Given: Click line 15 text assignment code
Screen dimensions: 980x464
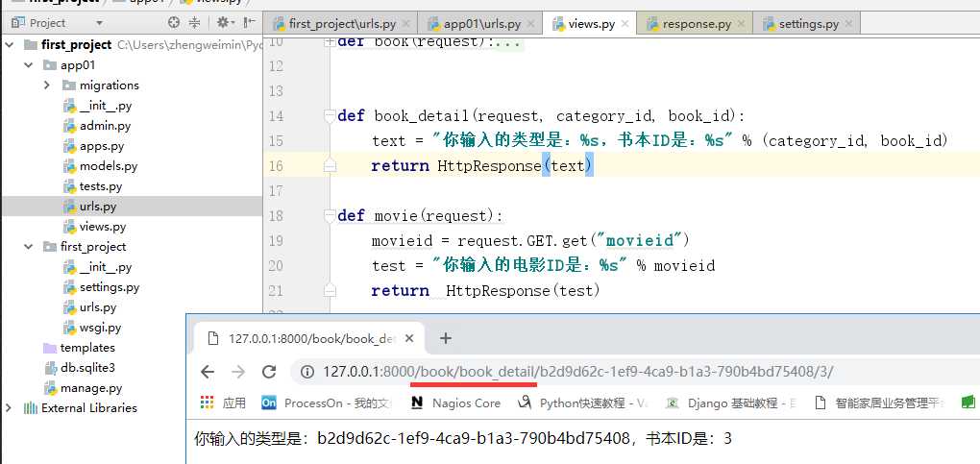Looking at the screenshot, I should point(660,140).
